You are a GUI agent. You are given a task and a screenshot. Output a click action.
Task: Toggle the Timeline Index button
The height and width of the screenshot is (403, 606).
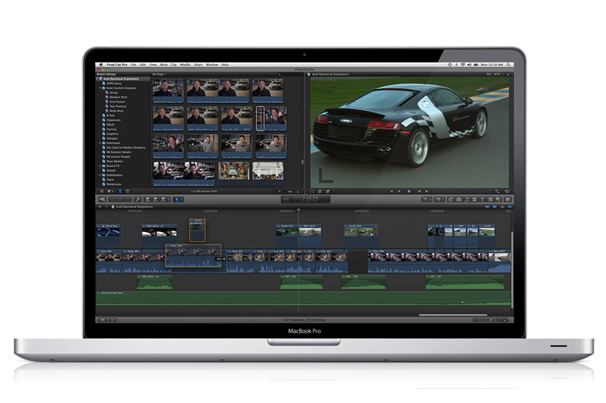tap(112, 320)
